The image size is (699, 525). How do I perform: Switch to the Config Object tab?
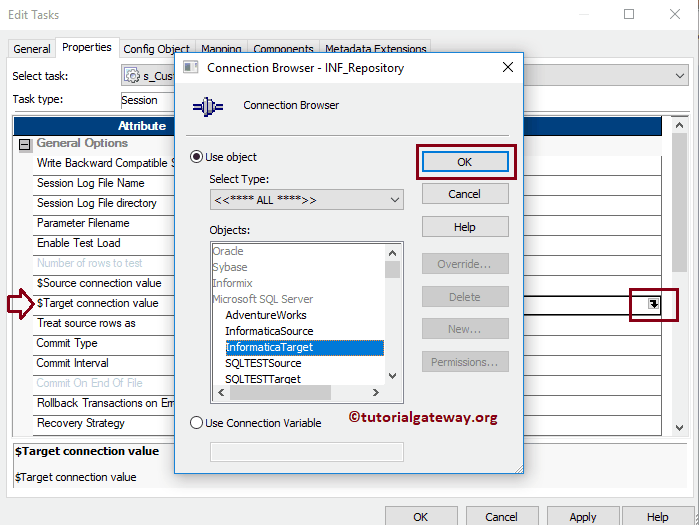156,49
